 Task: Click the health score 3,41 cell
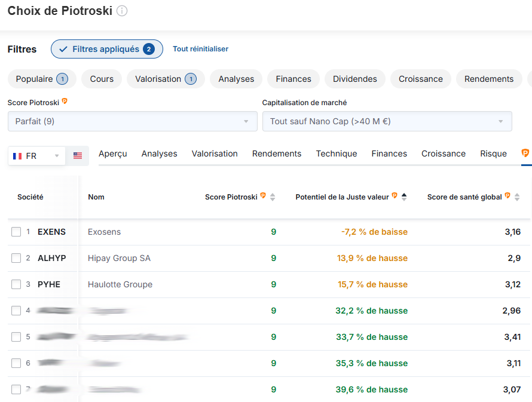pos(512,337)
